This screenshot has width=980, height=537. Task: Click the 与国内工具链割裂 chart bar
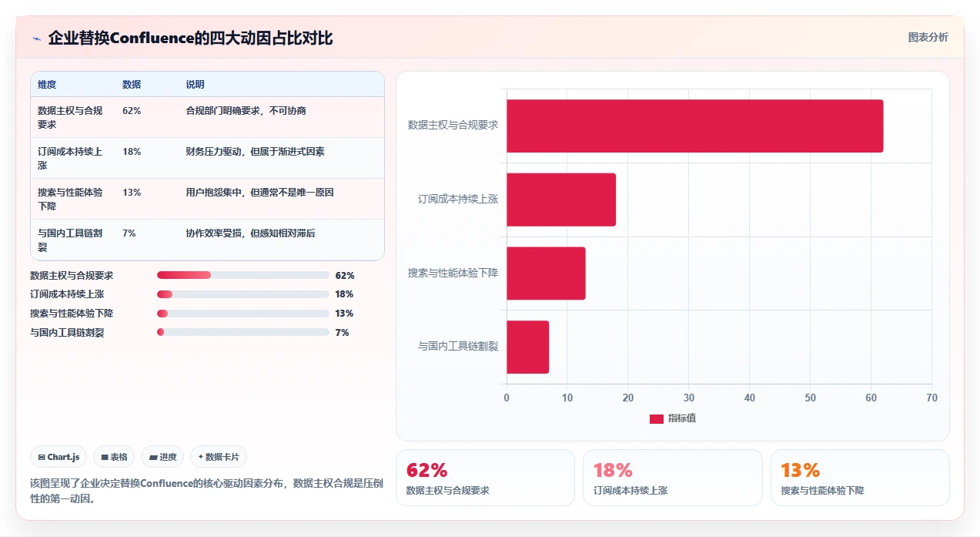[x=527, y=347]
